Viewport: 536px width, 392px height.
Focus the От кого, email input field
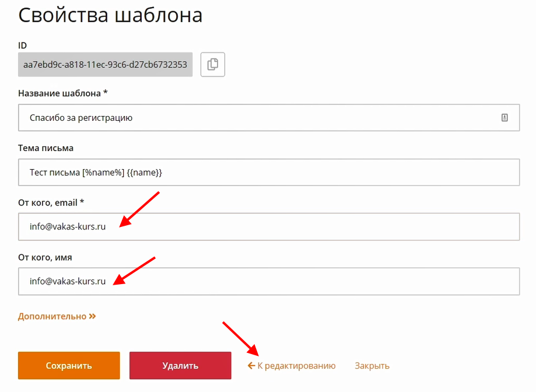click(x=268, y=227)
